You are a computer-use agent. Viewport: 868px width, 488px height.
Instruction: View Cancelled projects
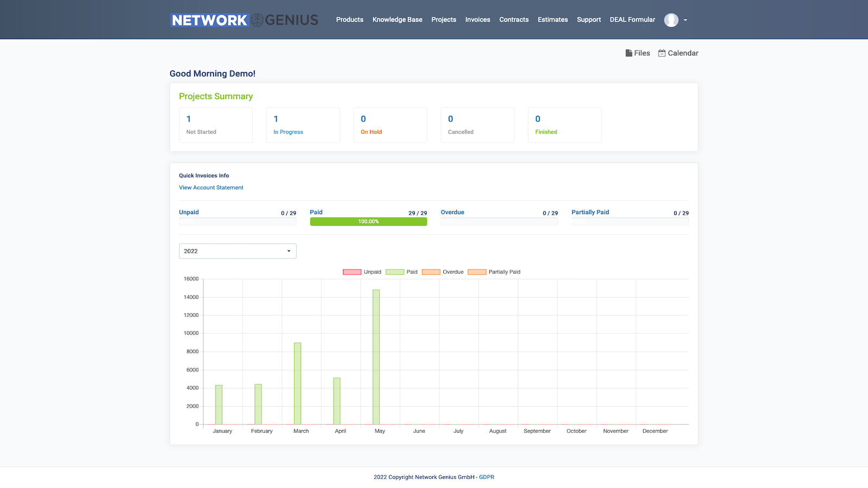pyautogui.click(x=477, y=125)
